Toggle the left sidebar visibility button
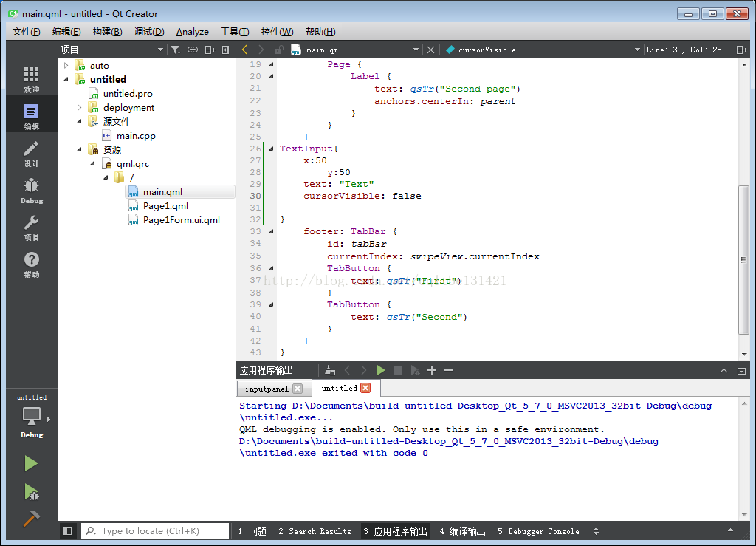Viewport: 756px width, 546px height. pyautogui.click(x=68, y=530)
